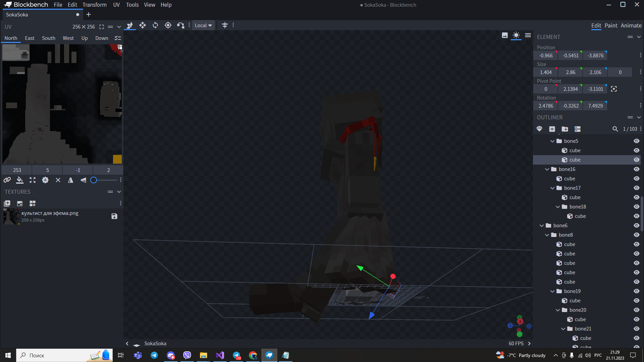This screenshot has width=644, height=362.
Task: Click the Import Texture icon
Action: pos(7,203)
